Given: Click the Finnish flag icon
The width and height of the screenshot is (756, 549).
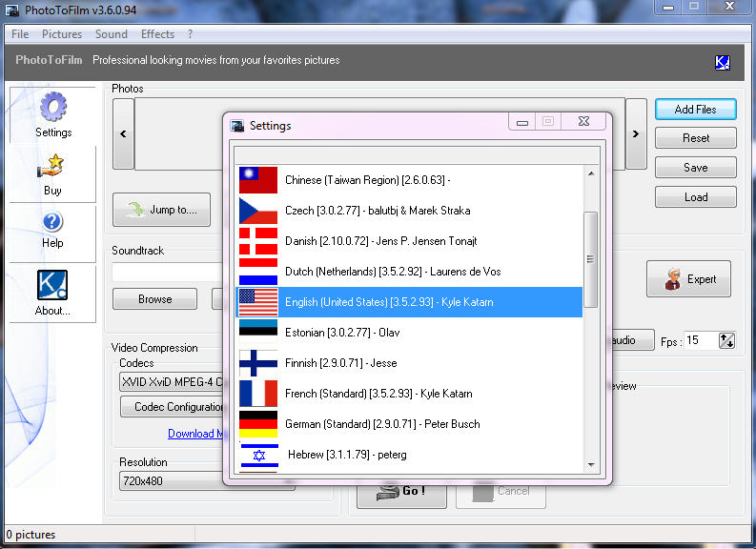Looking at the screenshot, I should coord(258,363).
